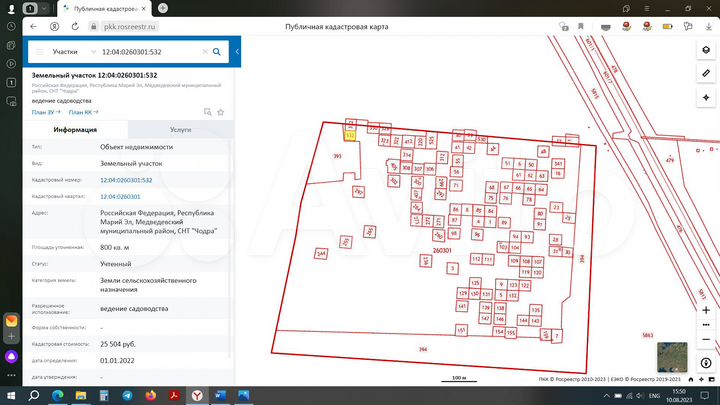Open cadastral number link 12:04:0260301:532
Screen dimensions: 720x405
click(x=126, y=180)
